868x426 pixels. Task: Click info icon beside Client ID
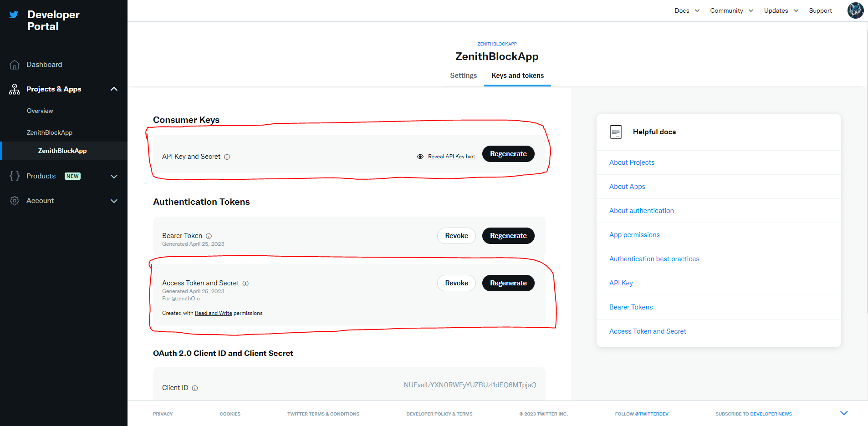click(x=195, y=388)
